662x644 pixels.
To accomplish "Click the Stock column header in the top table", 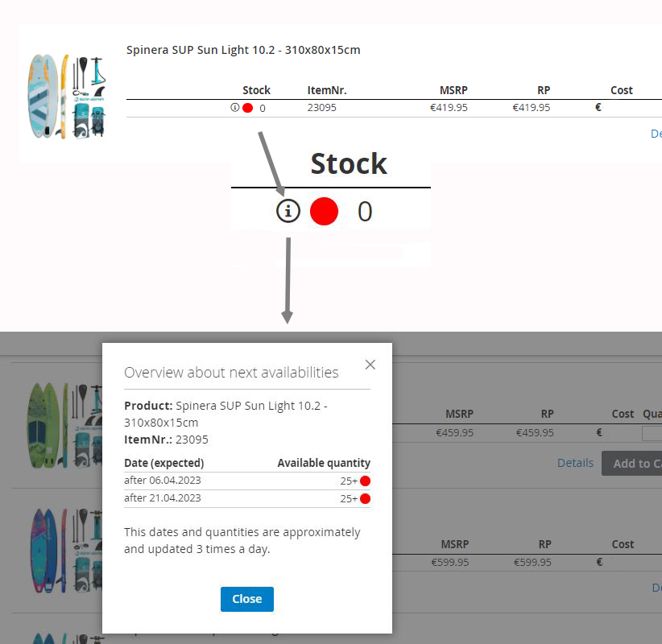I will tap(256, 90).
